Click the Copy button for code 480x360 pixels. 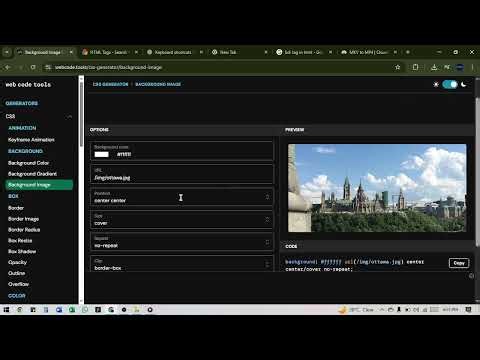click(x=459, y=263)
